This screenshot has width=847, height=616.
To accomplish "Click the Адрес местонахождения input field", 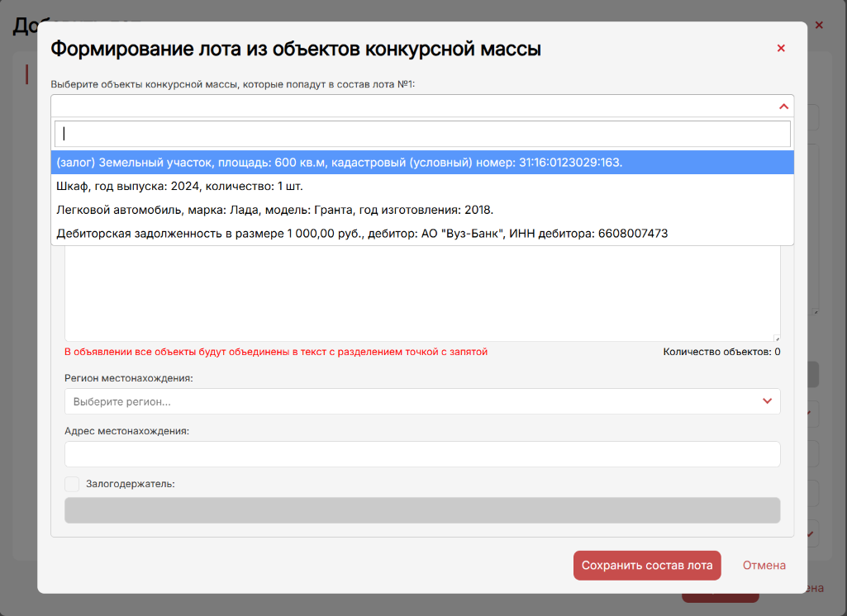I will point(421,453).
